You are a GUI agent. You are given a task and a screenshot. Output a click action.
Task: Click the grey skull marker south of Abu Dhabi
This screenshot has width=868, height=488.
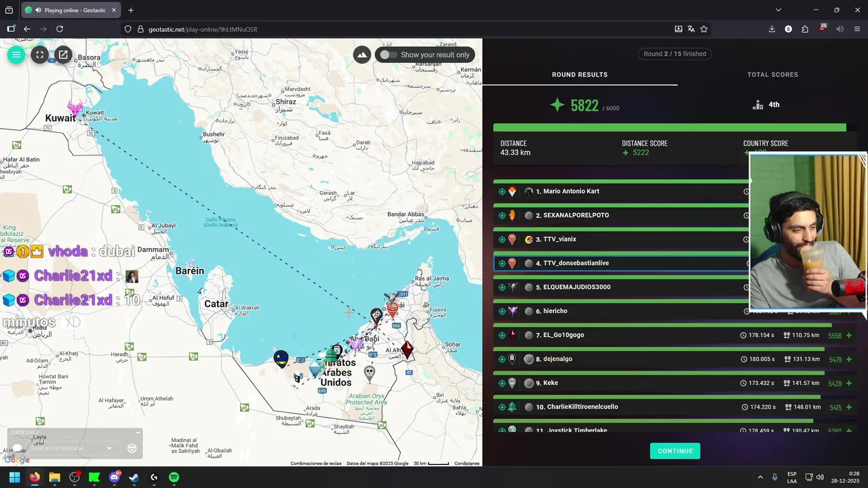(x=369, y=372)
